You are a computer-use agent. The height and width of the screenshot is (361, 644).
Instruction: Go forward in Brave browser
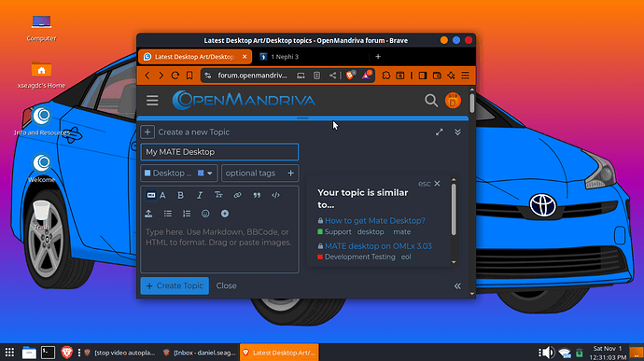(x=161, y=76)
